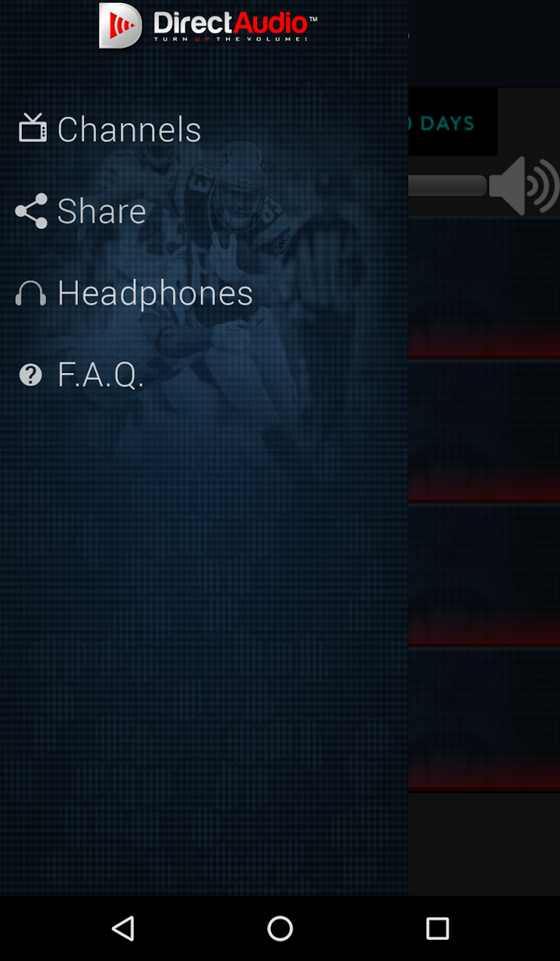Tap the TV icon beside Channels
The width and height of the screenshot is (560, 961).
33,128
